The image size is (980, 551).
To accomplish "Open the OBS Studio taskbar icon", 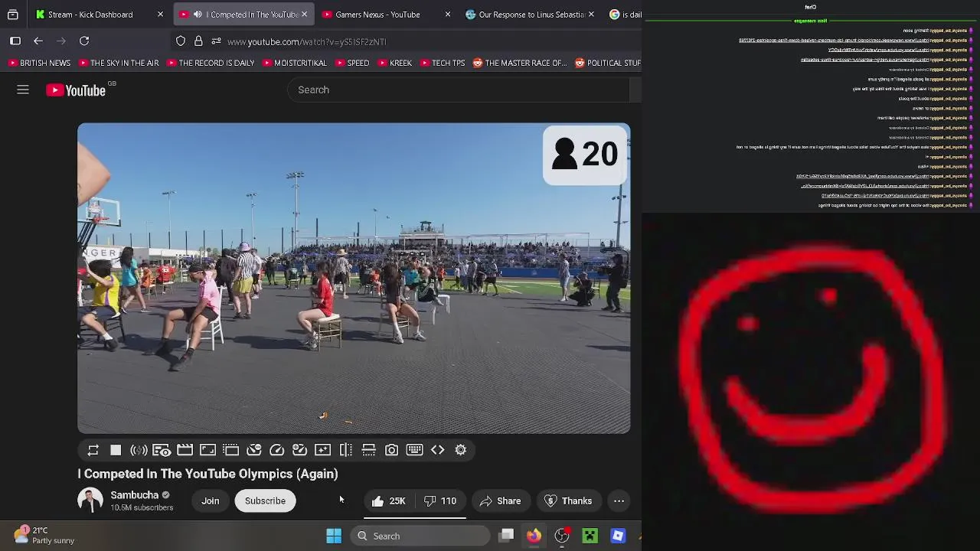I will tap(562, 536).
